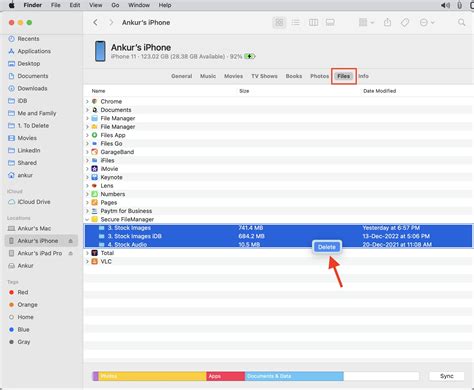Click the Sync button
Viewport: 474px width, 390px height.
click(447, 376)
